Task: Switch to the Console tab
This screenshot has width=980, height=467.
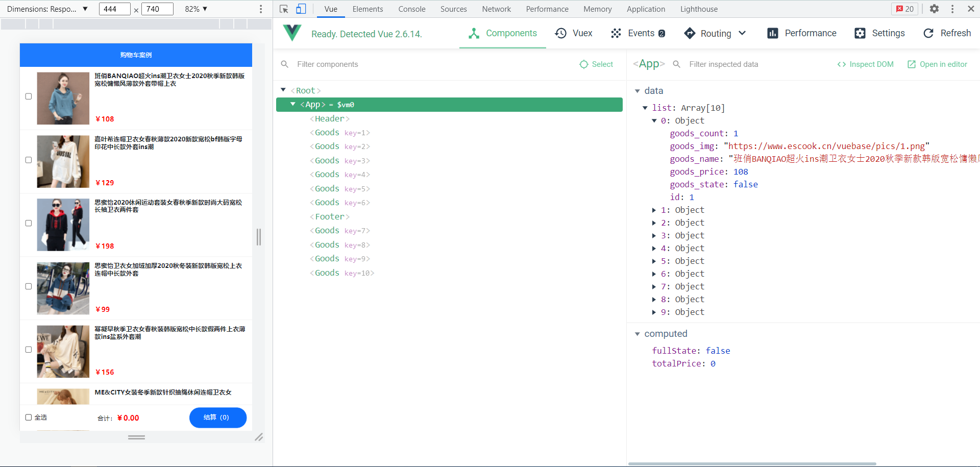Action: [x=412, y=9]
